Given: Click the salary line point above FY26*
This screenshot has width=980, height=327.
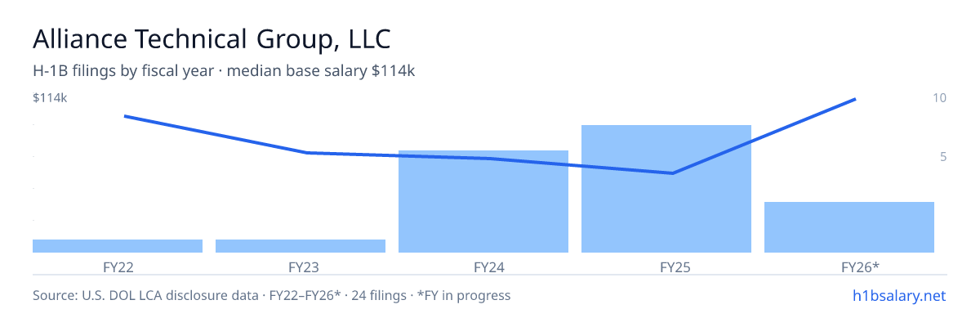Looking at the screenshot, I should pos(854,100).
